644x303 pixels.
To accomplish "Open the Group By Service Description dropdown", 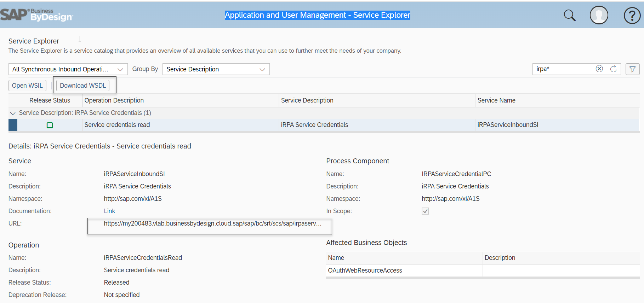I will 216,69.
